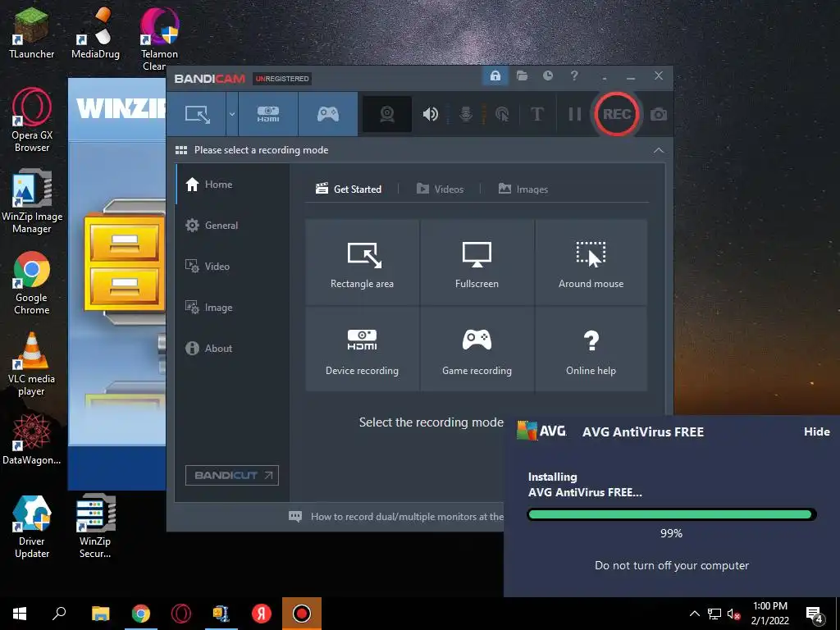Select the Opera GX Browser desktop icon

pyautogui.click(x=32, y=121)
